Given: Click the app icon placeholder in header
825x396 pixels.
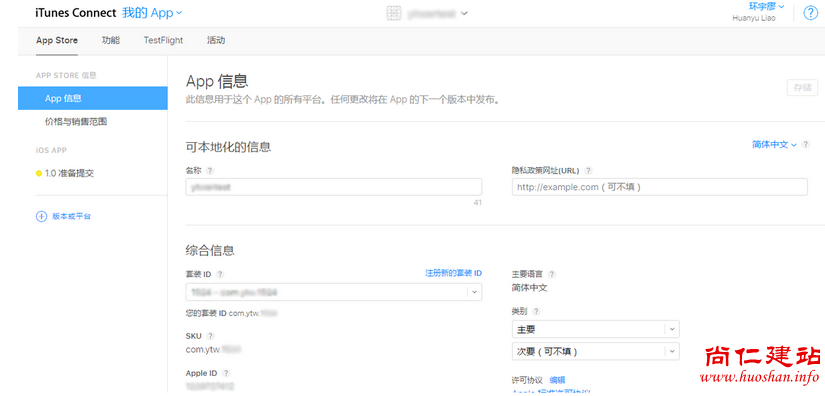Looking at the screenshot, I should tap(394, 14).
